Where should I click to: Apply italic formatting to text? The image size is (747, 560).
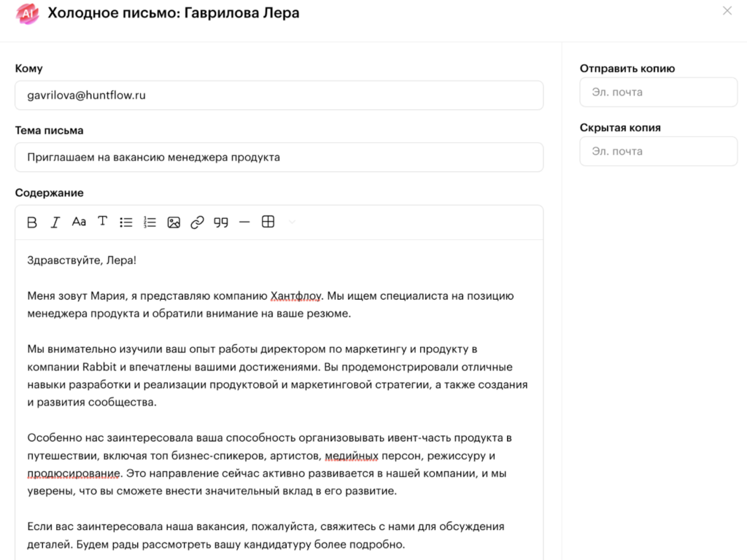point(55,222)
